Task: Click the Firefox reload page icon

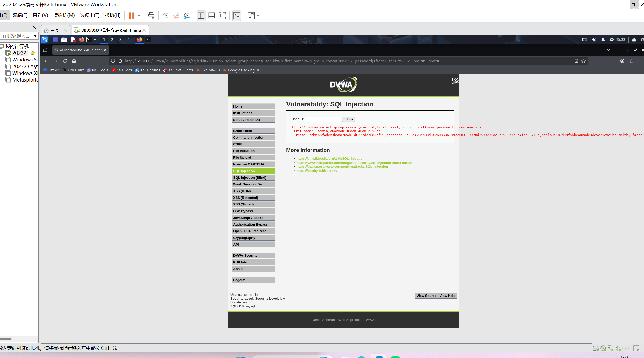Action: 65,61
